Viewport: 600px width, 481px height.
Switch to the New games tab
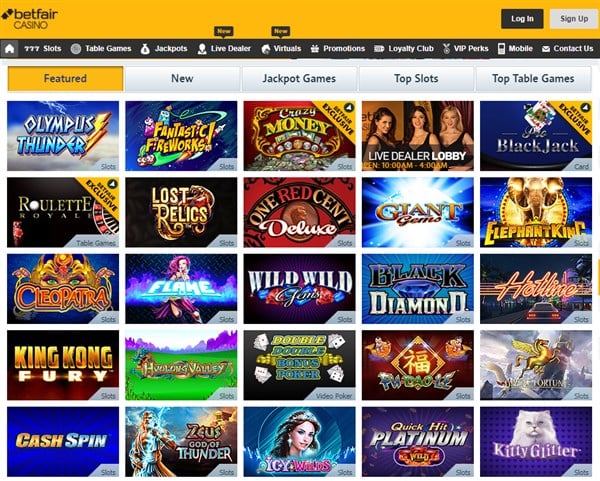tap(182, 78)
